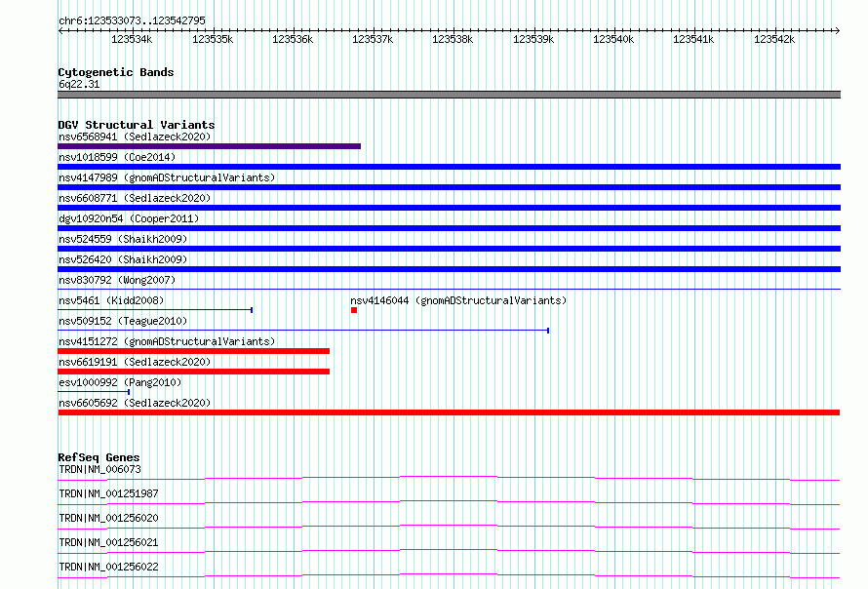Click the 123538k ruler label
The height and width of the screenshot is (589, 868).
(x=453, y=39)
